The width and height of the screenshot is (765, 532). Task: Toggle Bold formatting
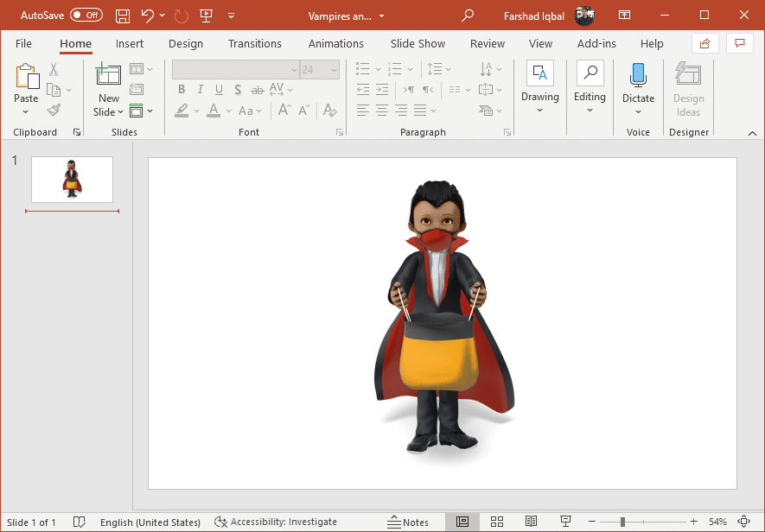(182, 89)
